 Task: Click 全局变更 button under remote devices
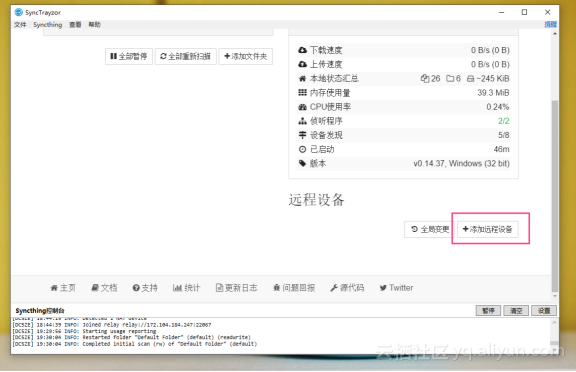point(429,229)
